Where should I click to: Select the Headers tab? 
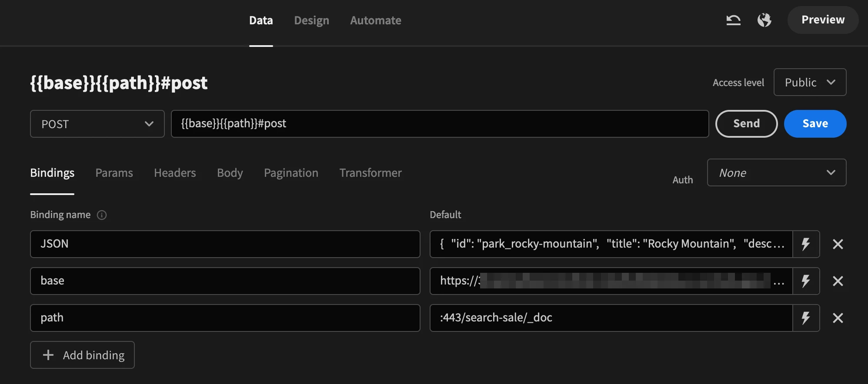(x=175, y=173)
